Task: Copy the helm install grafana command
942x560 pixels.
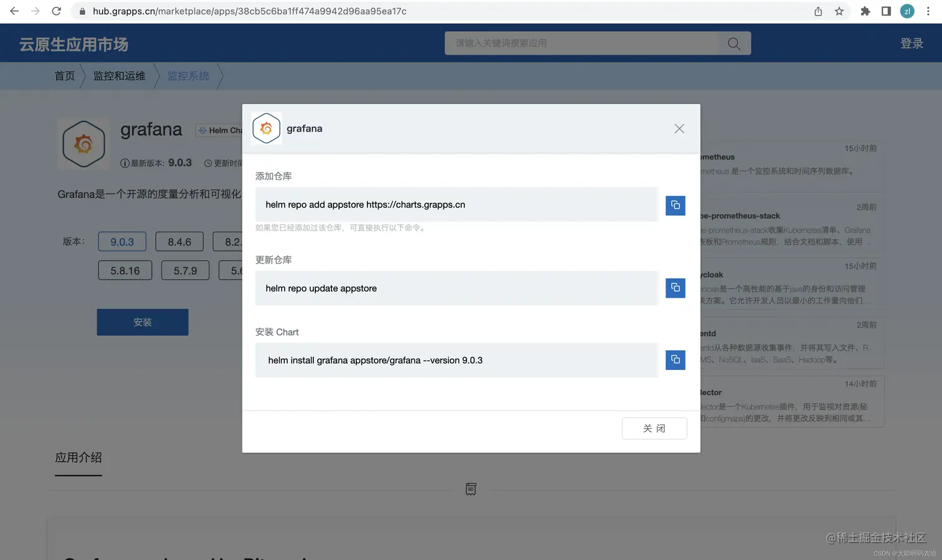Action: (675, 359)
